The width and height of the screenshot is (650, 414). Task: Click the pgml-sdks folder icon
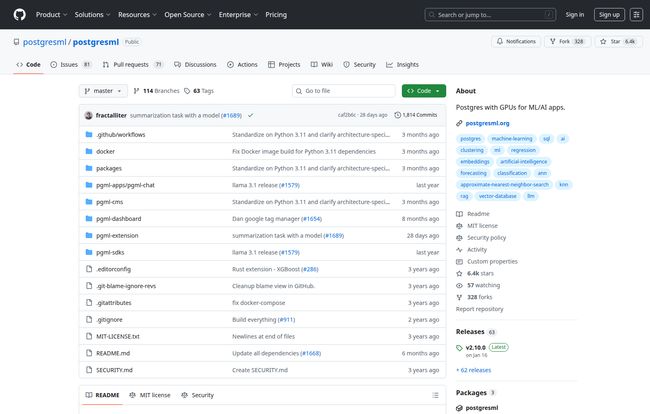(x=89, y=252)
